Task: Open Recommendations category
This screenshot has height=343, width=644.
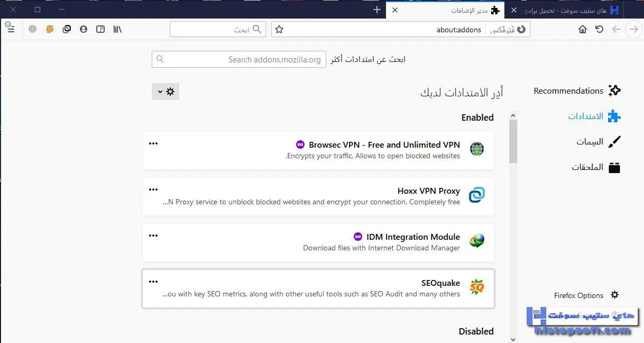Action: [577, 91]
